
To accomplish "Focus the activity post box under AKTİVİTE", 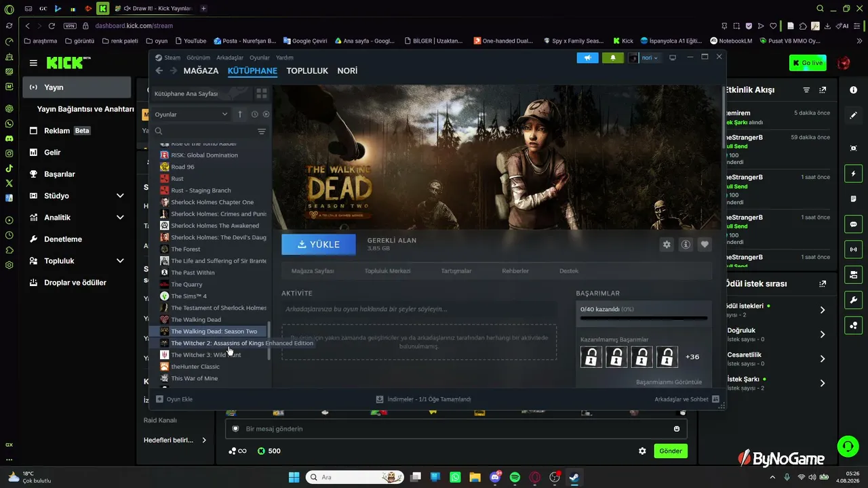I will pyautogui.click(x=419, y=309).
